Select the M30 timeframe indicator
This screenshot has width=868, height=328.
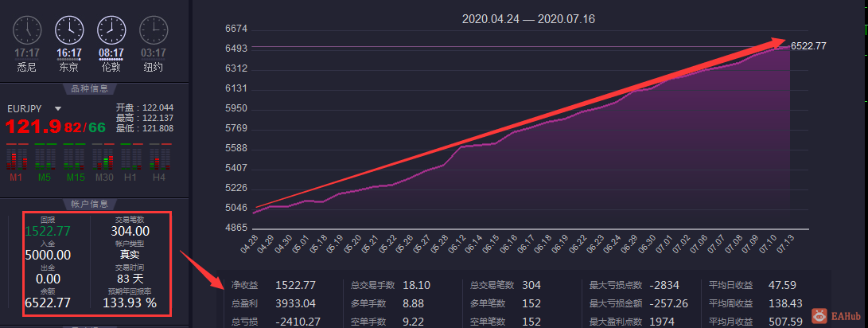point(103,178)
